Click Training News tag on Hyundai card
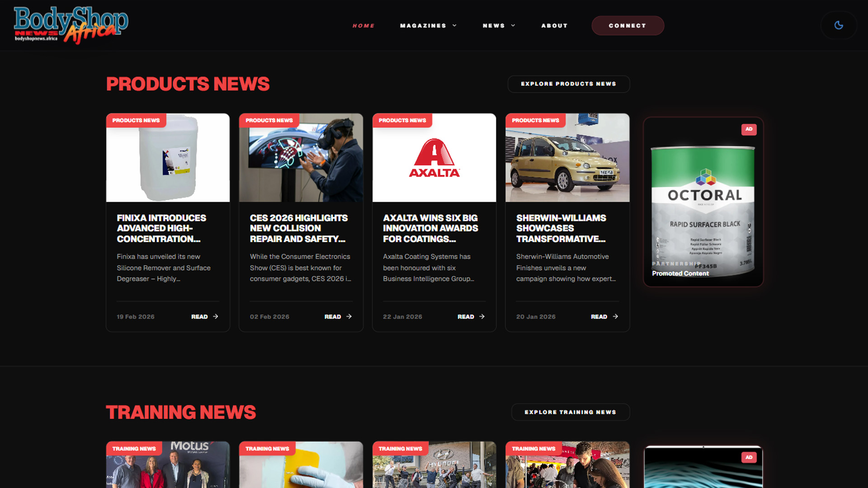 tap(401, 449)
